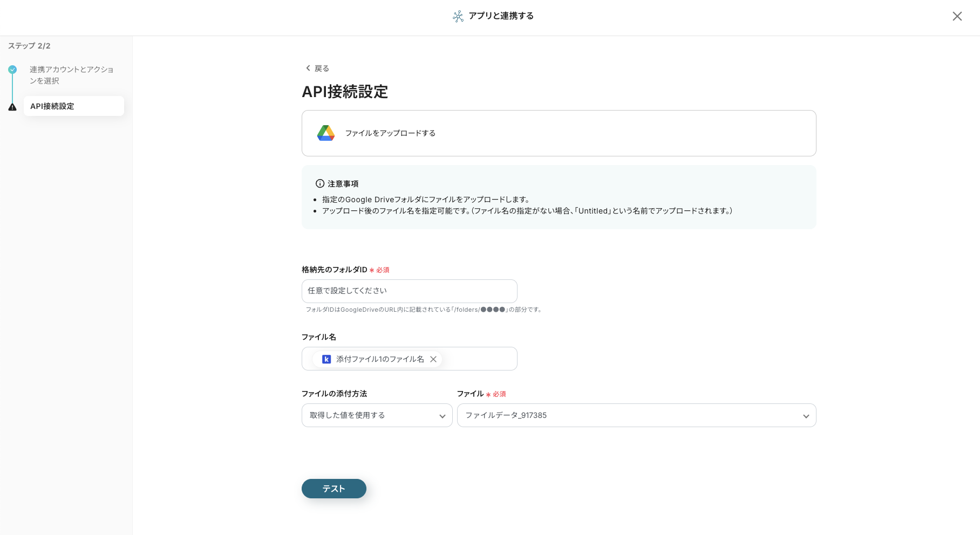Click the checkmark icon on the completed step
Image resolution: width=980 pixels, height=535 pixels.
tap(12, 70)
